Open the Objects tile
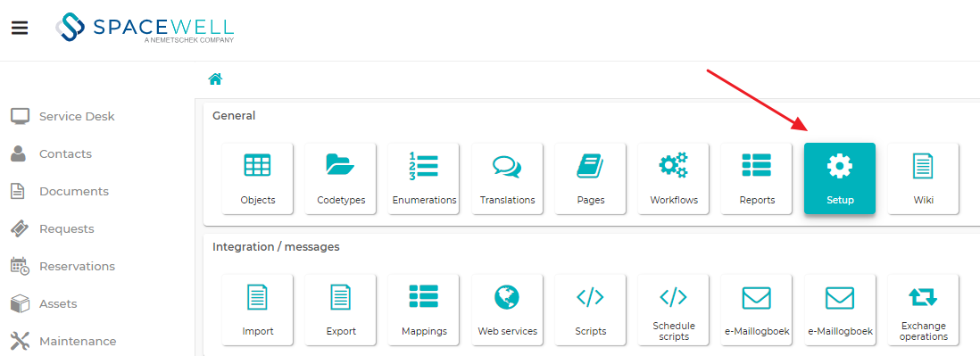 [258, 178]
